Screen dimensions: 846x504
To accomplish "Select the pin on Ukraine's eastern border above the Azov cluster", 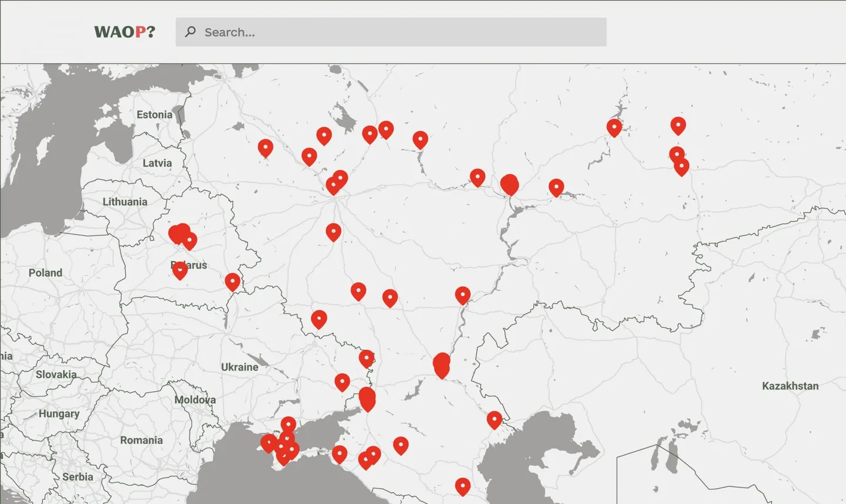I will (367, 358).
